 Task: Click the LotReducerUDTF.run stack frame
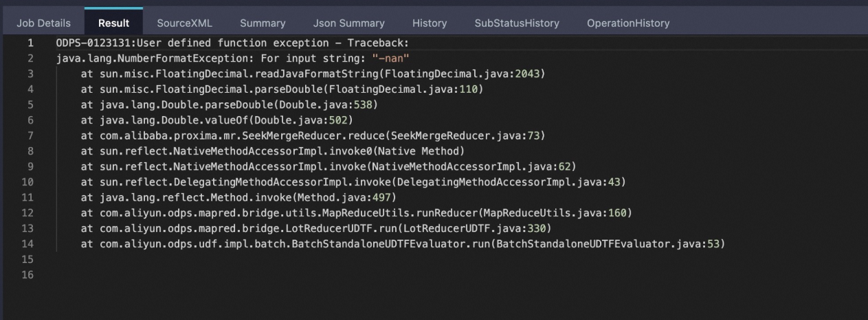(x=316, y=229)
